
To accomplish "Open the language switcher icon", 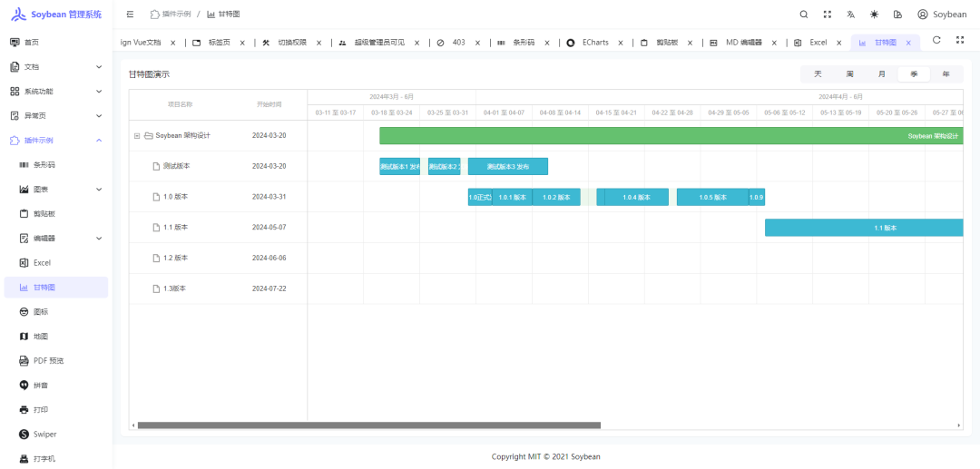I will (x=851, y=15).
